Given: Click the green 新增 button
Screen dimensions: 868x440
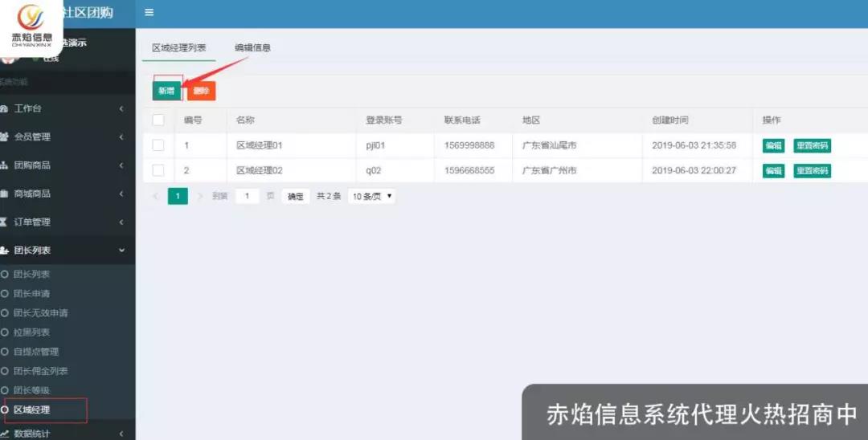Looking at the screenshot, I should (x=166, y=91).
